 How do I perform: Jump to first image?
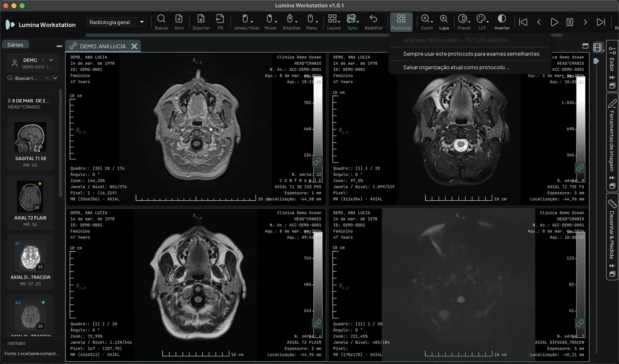(x=523, y=22)
